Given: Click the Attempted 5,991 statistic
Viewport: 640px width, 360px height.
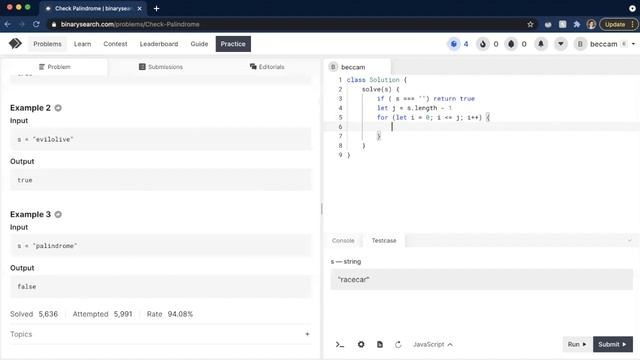Looking at the screenshot, I should coord(102,314).
